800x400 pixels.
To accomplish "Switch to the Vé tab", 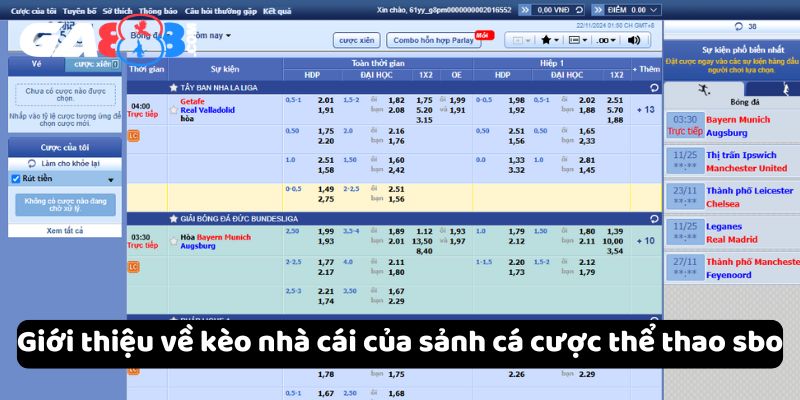I will tap(36, 64).
